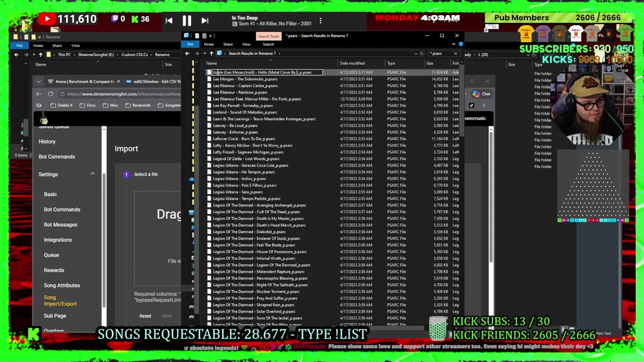
Task: Open the File tab in Rename explorer window
Action: coord(19,45)
